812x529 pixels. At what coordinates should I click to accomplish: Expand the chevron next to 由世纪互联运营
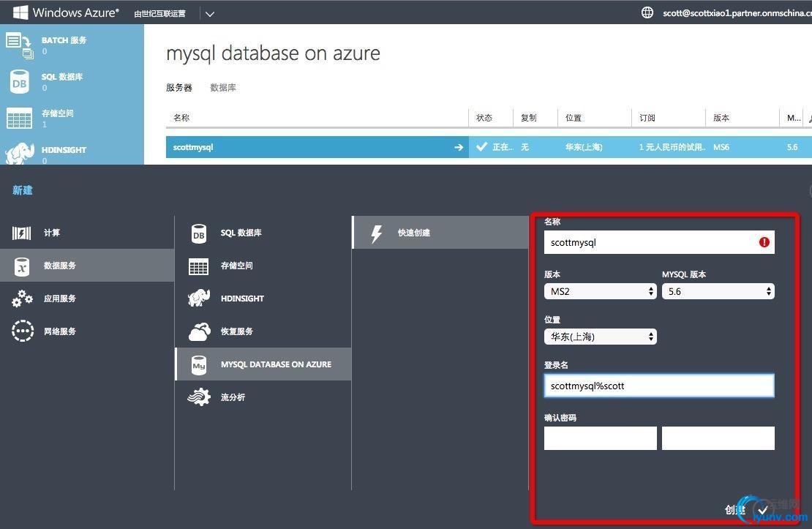click(x=210, y=13)
